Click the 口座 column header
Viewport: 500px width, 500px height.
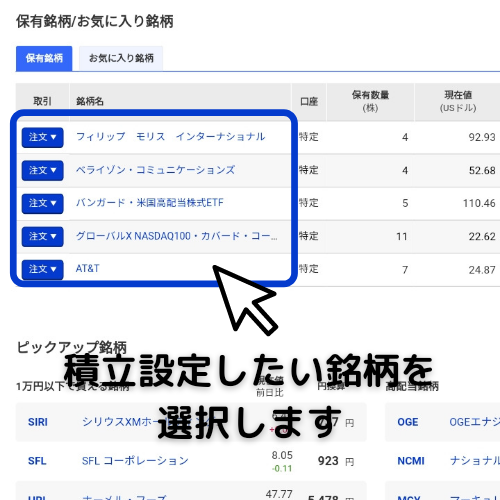coord(309,101)
